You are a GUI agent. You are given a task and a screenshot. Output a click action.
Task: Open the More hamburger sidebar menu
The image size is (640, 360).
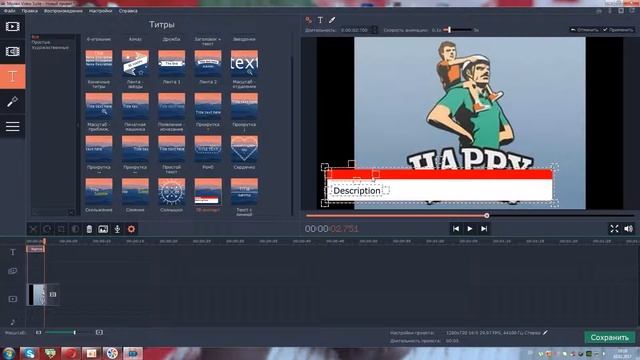coord(13,127)
